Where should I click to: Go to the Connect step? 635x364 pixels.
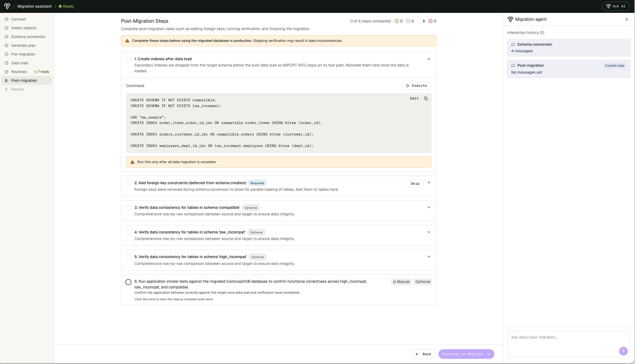pos(27,19)
